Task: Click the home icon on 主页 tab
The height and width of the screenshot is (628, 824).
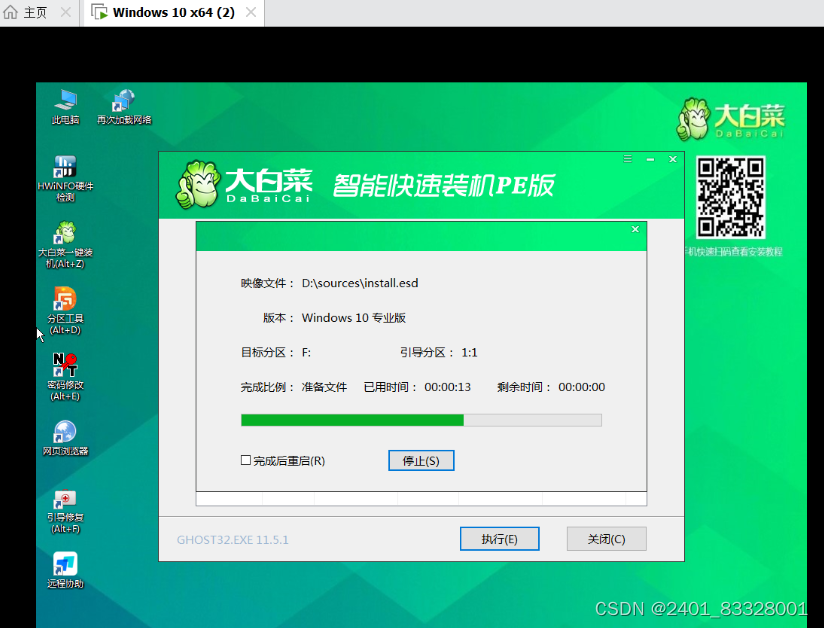Action: (x=11, y=12)
